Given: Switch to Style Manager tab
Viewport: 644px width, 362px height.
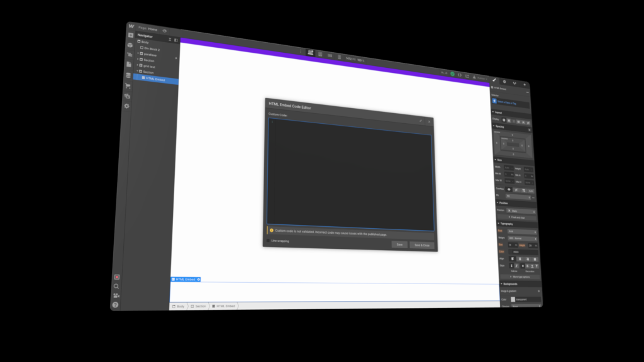Looking at the screenshot, I should point(514,84).
